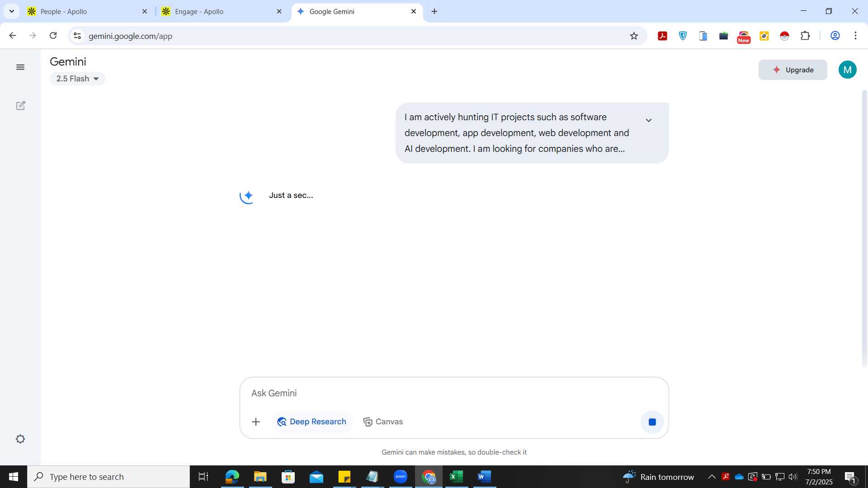This screenshot has height=488, width=868.
Task: Open OneDrive cloud tray icon
Action: point(739,477)
